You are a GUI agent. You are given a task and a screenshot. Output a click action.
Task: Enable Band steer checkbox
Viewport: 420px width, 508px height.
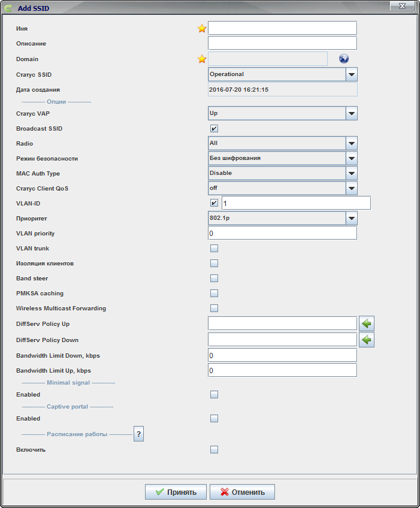[214, 278]
